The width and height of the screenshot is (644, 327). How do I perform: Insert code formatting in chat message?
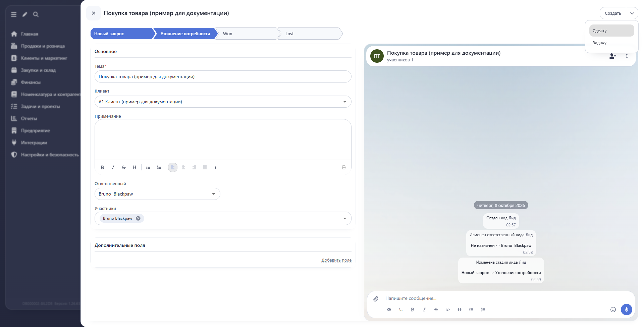448,310
